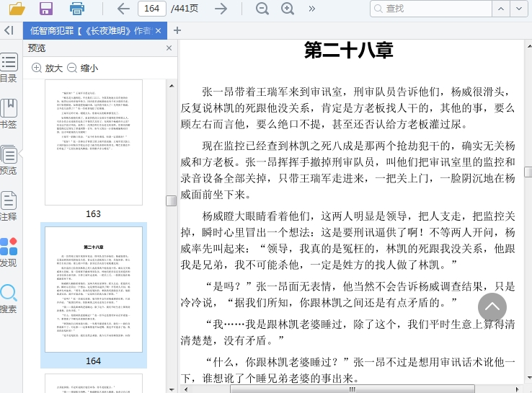
Task: Expand more toolbar options with the double chevron
Action: (312, 9)
